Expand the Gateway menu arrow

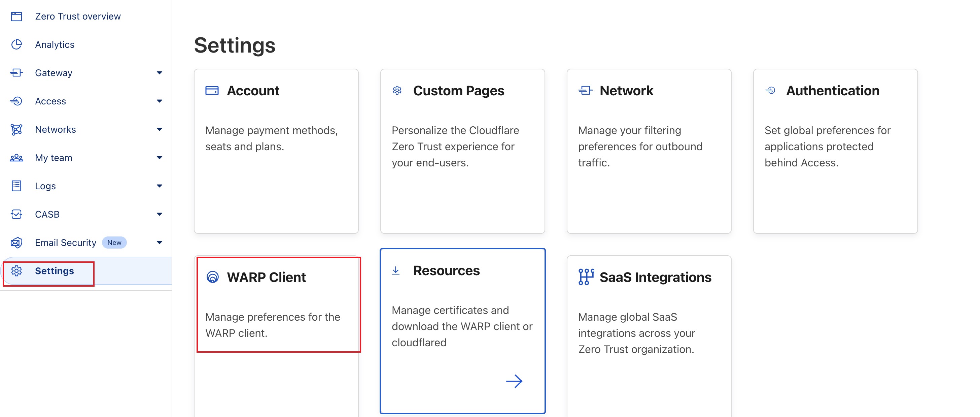tap(160, 72)
